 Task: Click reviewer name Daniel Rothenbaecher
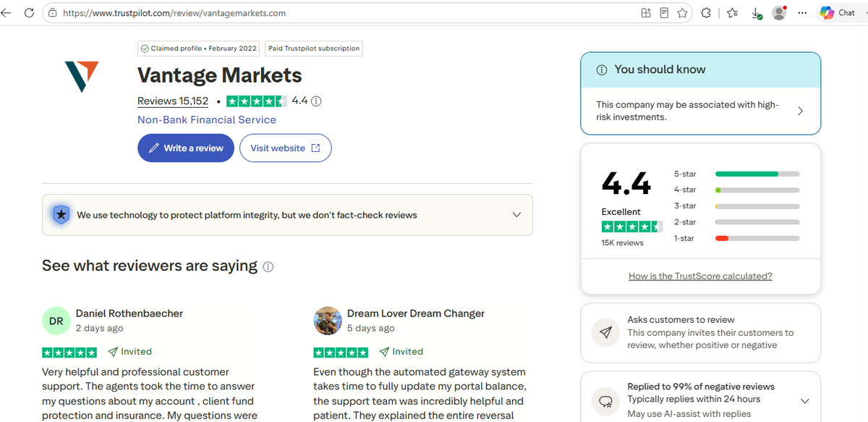pyautogui.click(x=129, y=313)
